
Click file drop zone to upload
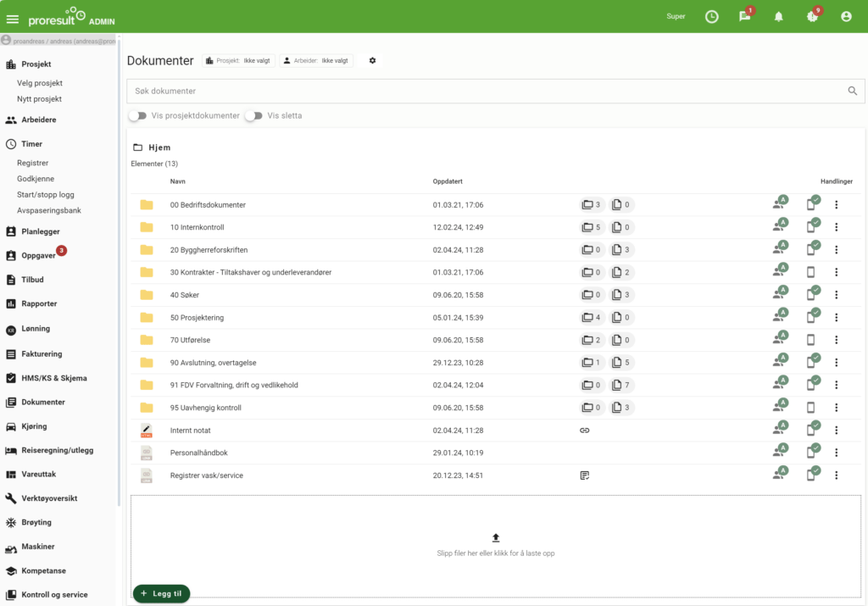495,546
